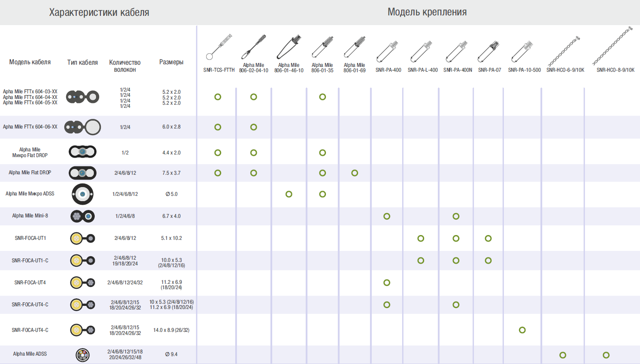This screenshot has height=364, width=640.
Task: Click the circle marker for Mini-8 under SNR-PA-400
Action: 387,216
